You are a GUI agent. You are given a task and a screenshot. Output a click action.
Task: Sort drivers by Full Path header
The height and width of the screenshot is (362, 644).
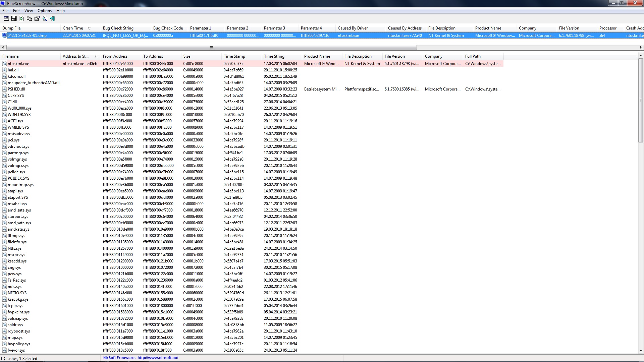(483, 56)
